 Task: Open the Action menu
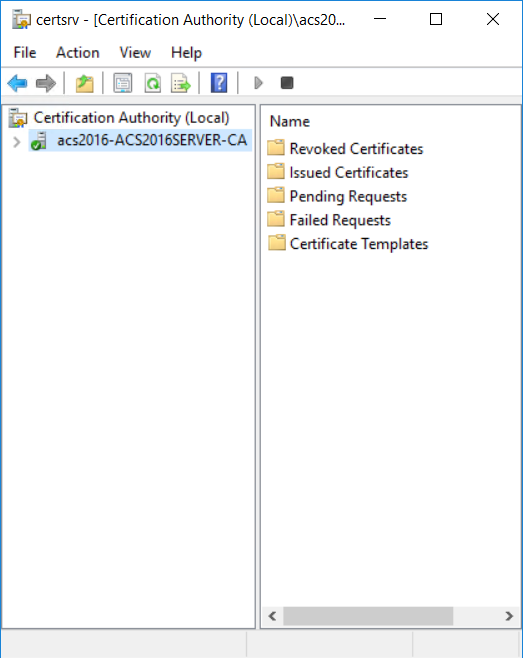point(78,53)
